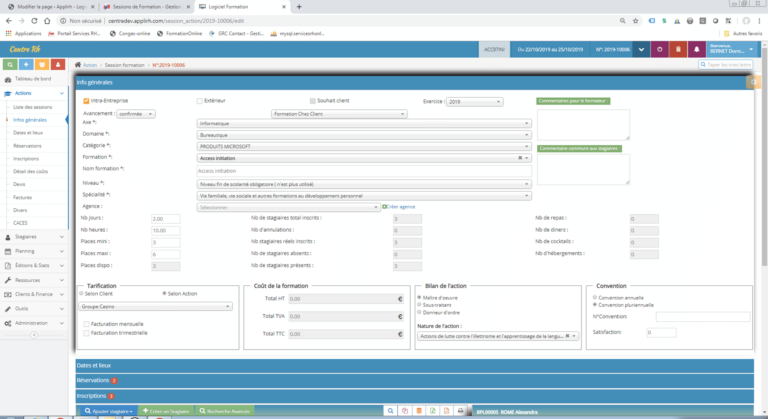Toggle the Intra-Entreprise checkbox
This screenshot has height=419, width=768.
point(86,101)
